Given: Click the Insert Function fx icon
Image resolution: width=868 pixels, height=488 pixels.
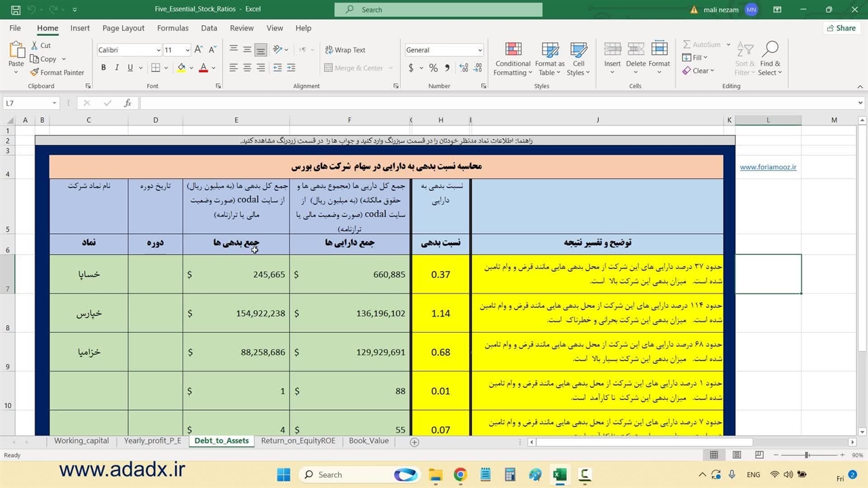Looking at the screenshot, I should (127, 103).
